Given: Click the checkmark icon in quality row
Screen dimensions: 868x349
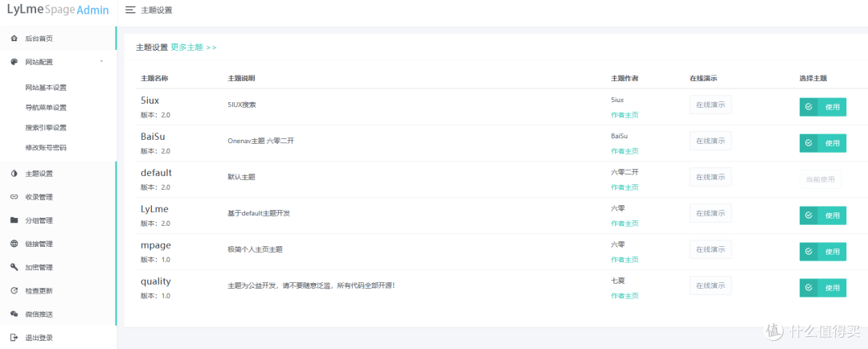Looking at the screenshot, I should 809,288.
